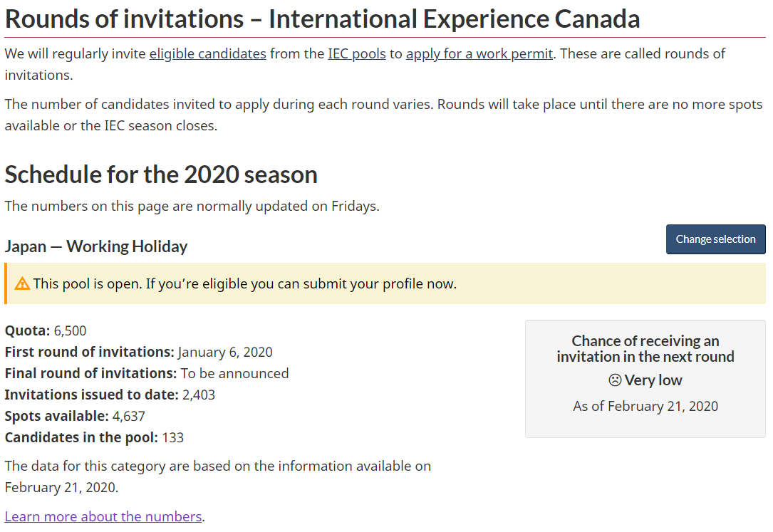Viewport: 773px width, 532px height.
Task: Open the 'eligible candidates' link
Action: pos(207,53)
